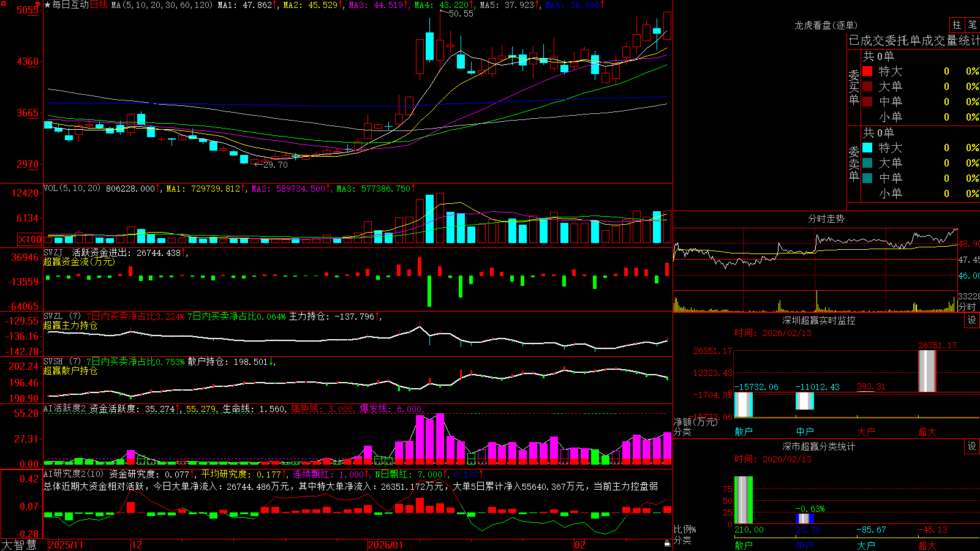Click red 特大 swatch in 委买单
Screen dimensions: 980x551
[867, 71]
